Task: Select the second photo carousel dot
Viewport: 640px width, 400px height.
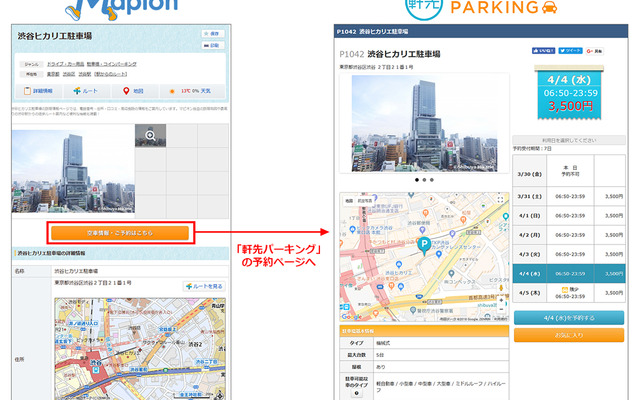Action: (424, 180)
